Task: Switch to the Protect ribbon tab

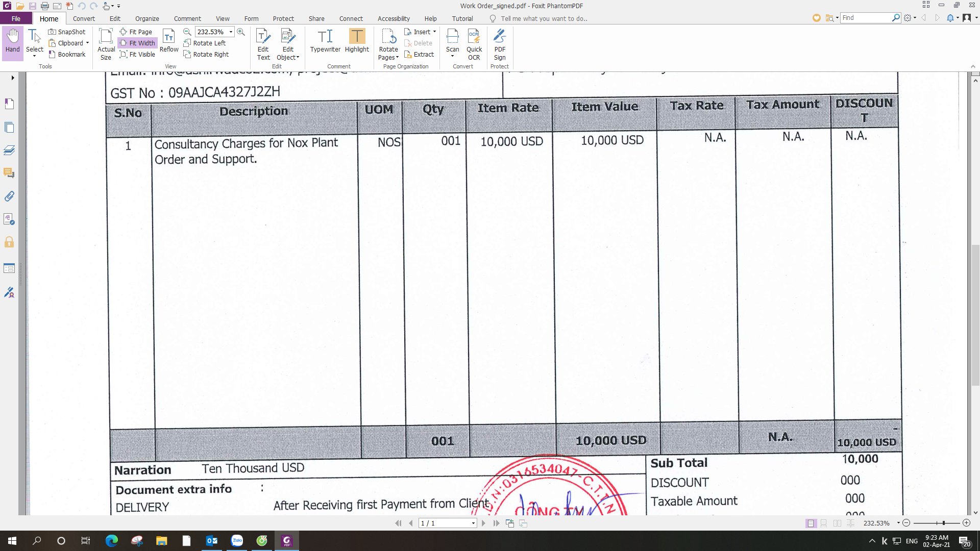Action: point(283,18)
